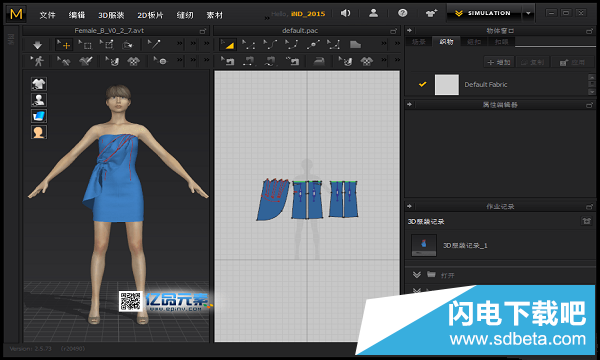Click the add point on line tool in 2D toolbar
Image resolution: width=600 pixels, height=360 pixels.
click(313, 45)
